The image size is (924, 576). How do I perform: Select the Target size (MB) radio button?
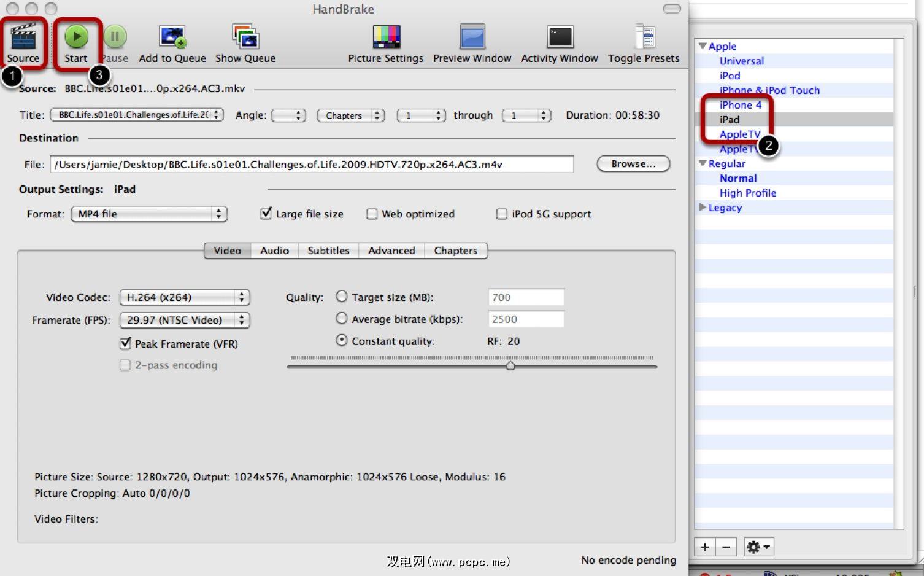tap(342, 297)
